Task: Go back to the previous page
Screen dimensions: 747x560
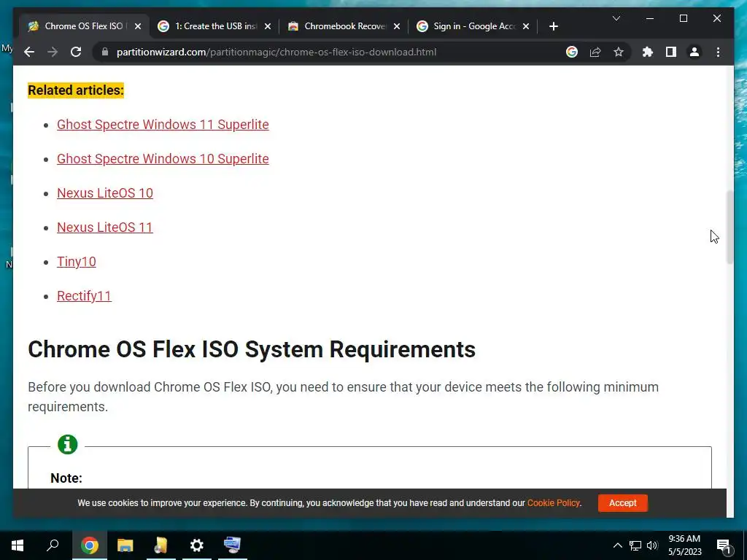Action: (x=29, y=52)
